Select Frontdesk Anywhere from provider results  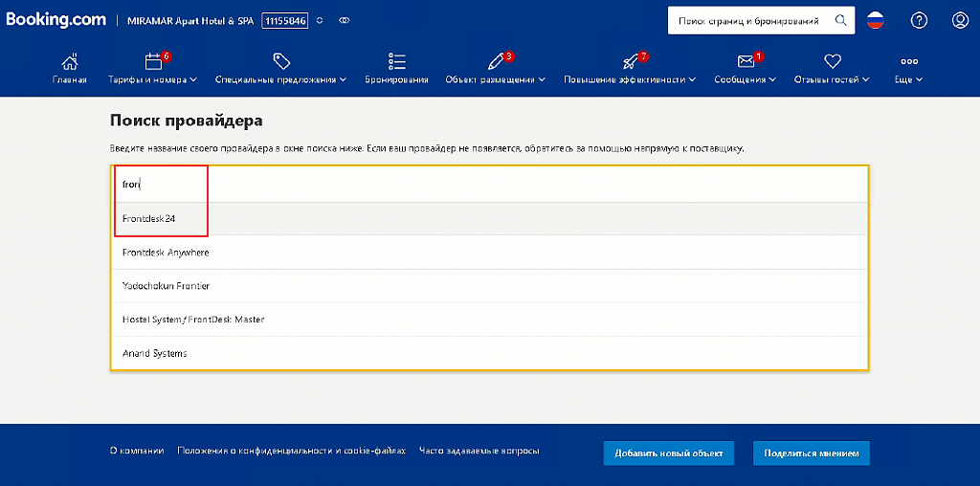point(489,253)
